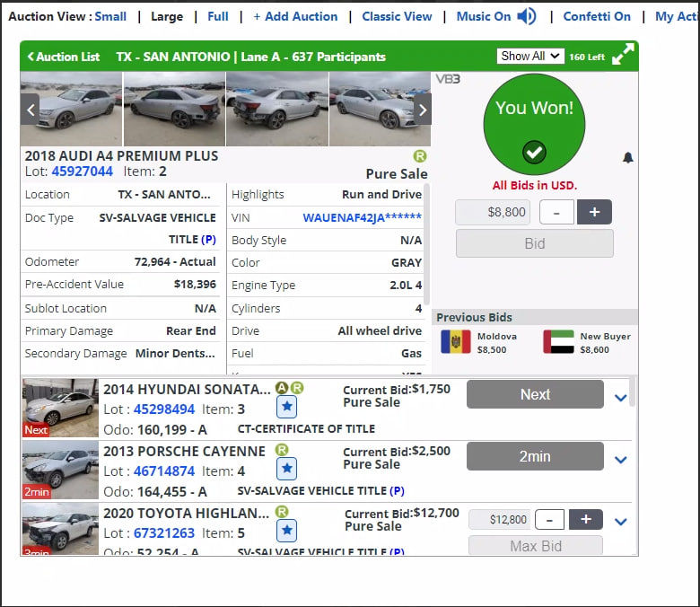Click the 2min button on Porsche row
This screenshot has width=700, height=607.
(535, 456)
